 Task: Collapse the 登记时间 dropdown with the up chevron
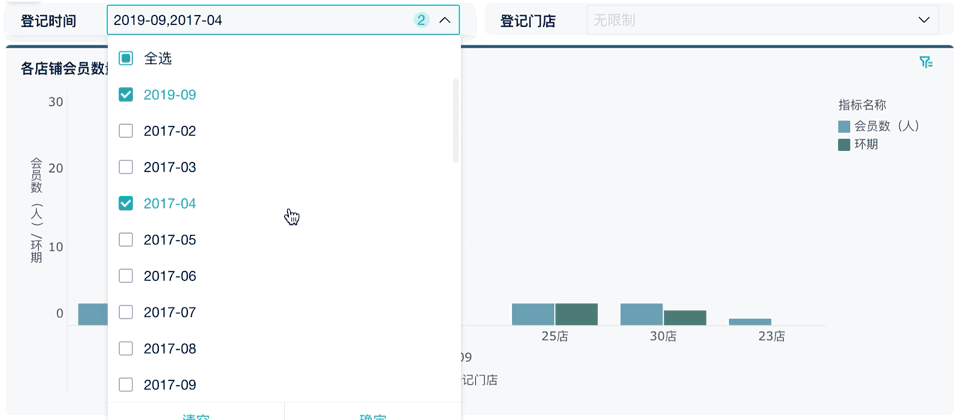(x=445, y=20)
